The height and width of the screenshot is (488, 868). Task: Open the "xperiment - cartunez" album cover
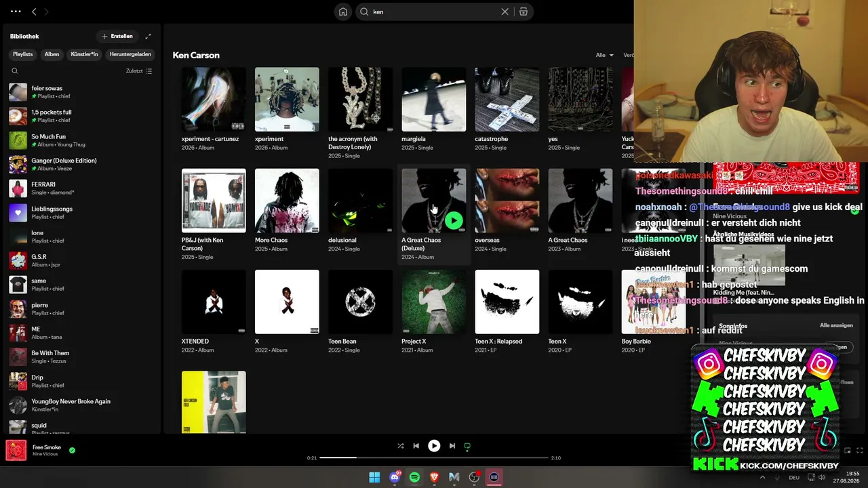click(214, 99)
